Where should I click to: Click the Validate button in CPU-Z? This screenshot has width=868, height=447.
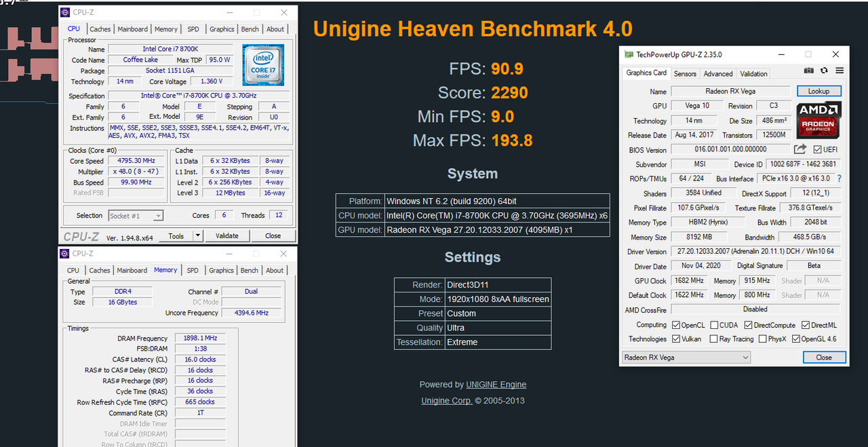pyautogui.click(x=227, y=236)
